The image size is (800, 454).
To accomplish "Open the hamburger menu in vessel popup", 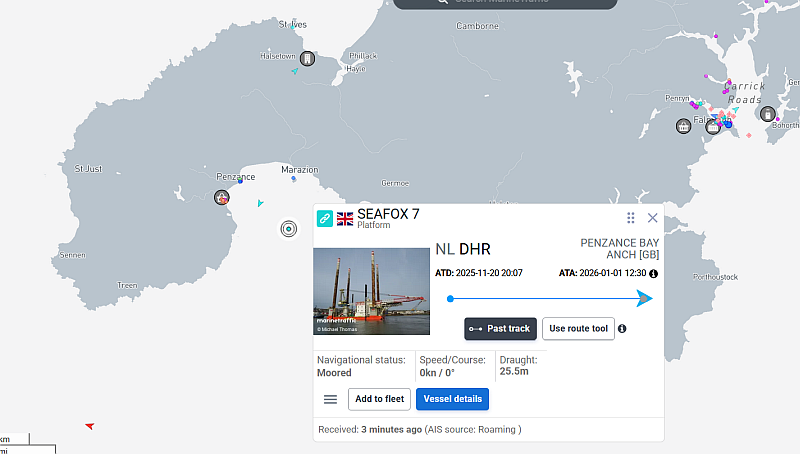I will tap(330, 399).
